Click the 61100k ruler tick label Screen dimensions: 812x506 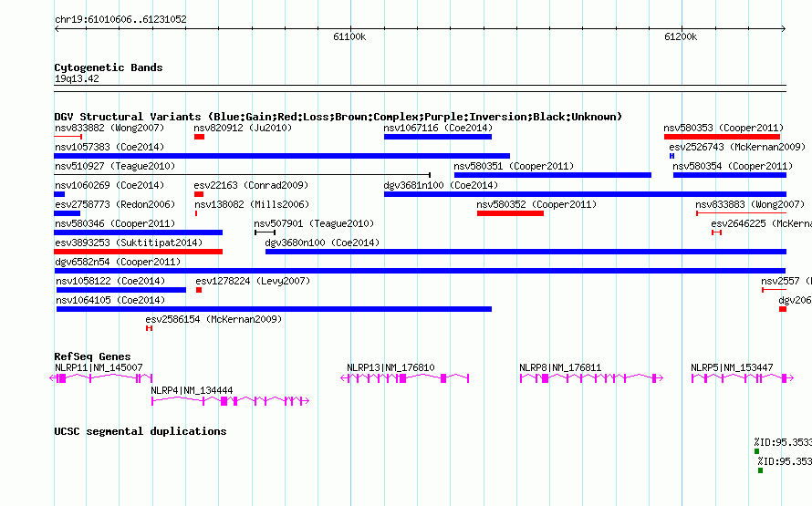349,36
